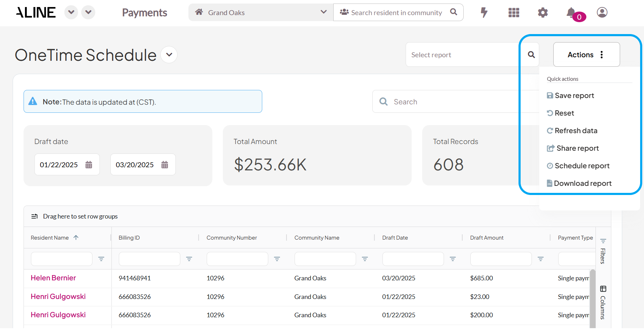Click the Resident Name filter input
Viewport: 644px width, 332px height.
pyautogui.click(x=62, y=259)
